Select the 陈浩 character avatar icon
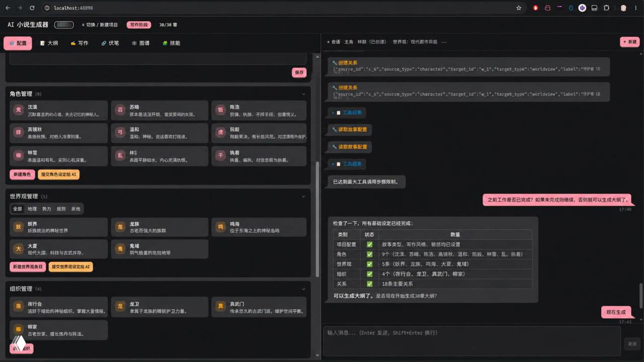 point(220,110)
